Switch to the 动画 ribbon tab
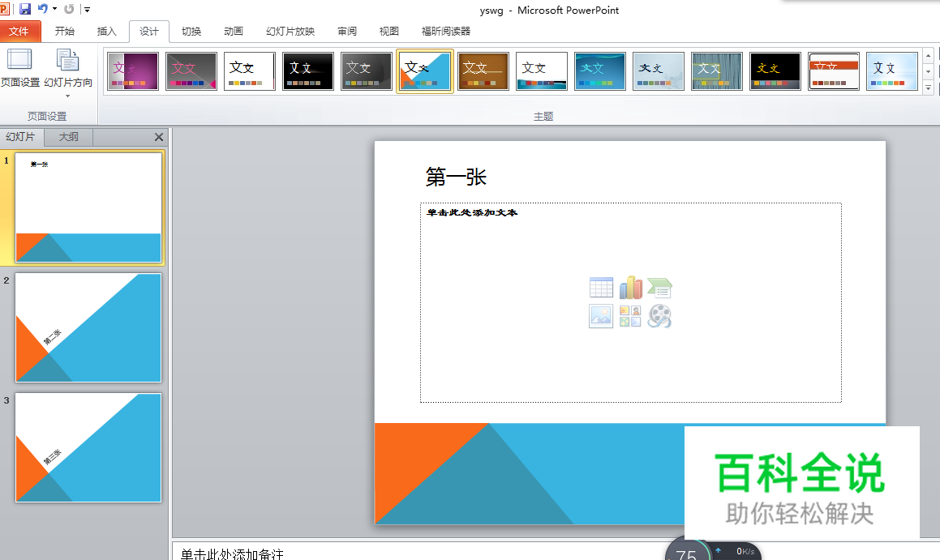Viewport: 940px width, 560px height. (234, 31)
